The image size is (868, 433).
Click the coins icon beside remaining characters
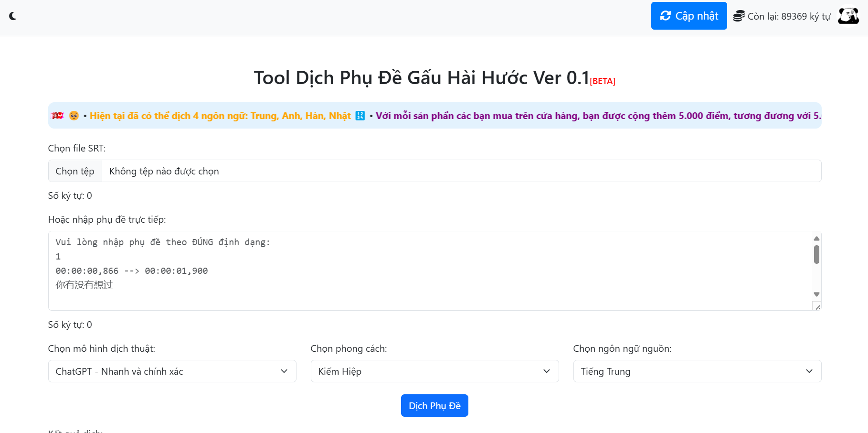click(739, 16)
